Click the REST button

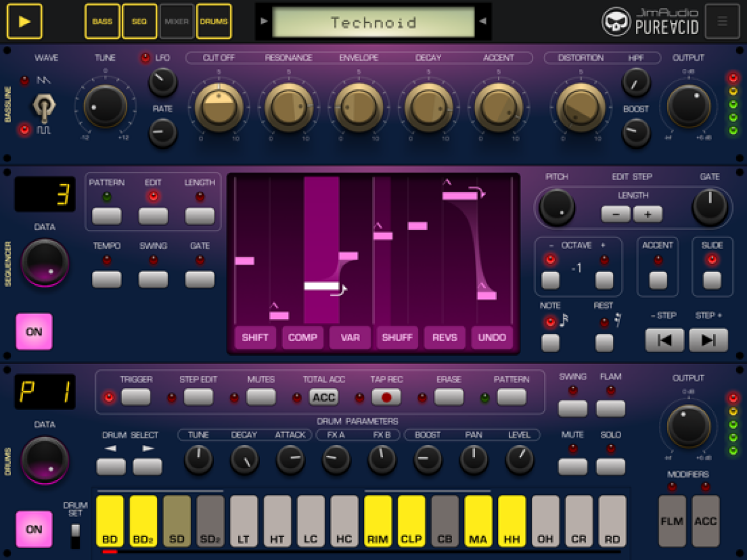tap(604, 343)
